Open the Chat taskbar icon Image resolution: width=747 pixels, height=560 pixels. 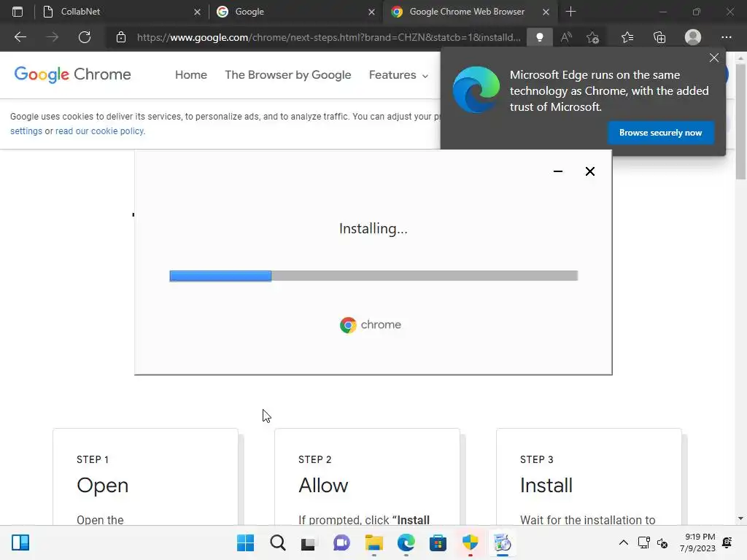(341, 542)
